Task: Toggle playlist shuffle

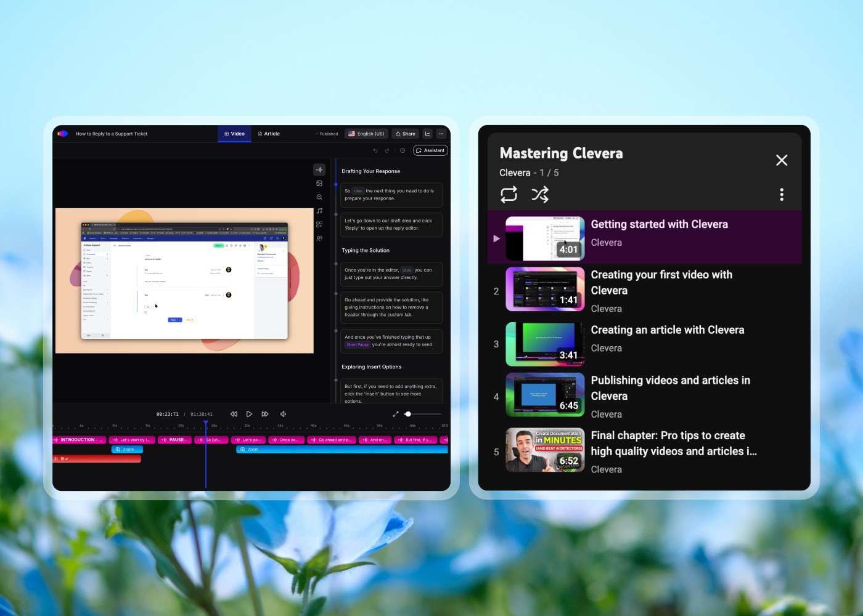Action: tap(540, 195)
